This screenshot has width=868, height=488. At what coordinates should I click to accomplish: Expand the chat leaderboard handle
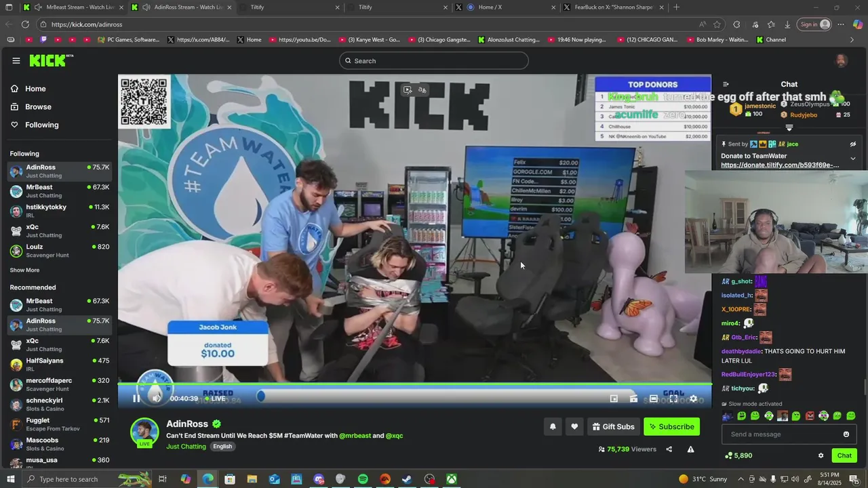click(789, 127)
